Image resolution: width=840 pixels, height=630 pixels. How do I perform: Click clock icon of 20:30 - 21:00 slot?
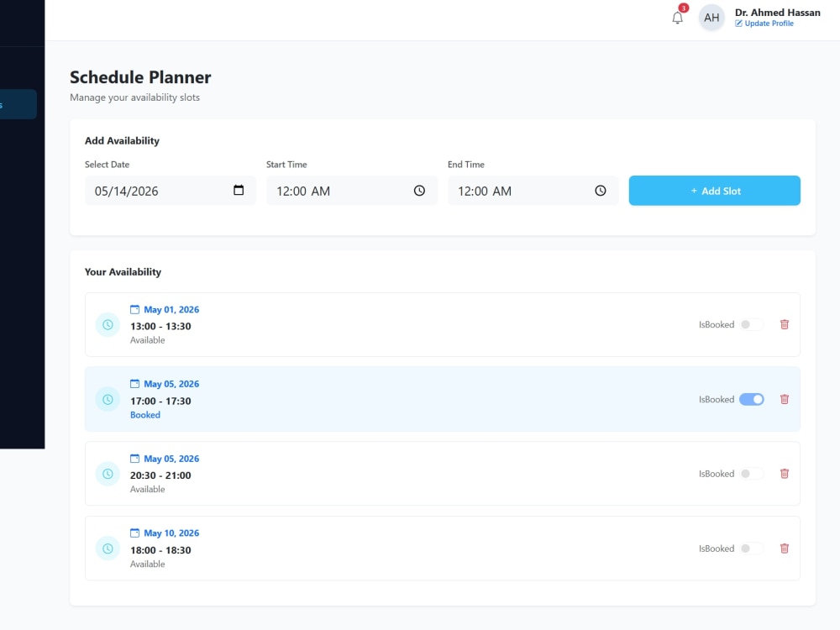point(108,474)
